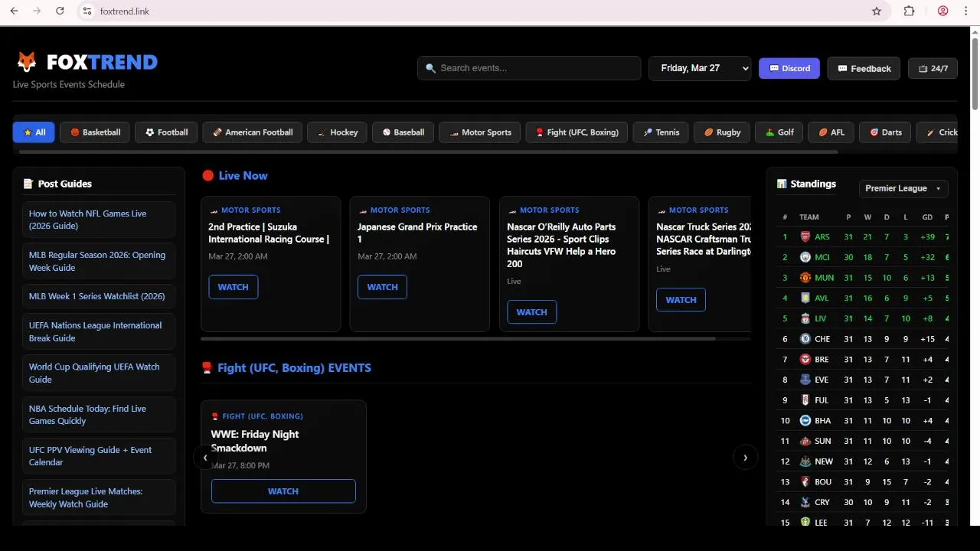Click Everton crest in standings
This screenshot has width=980, height=551.
[805, 380]
